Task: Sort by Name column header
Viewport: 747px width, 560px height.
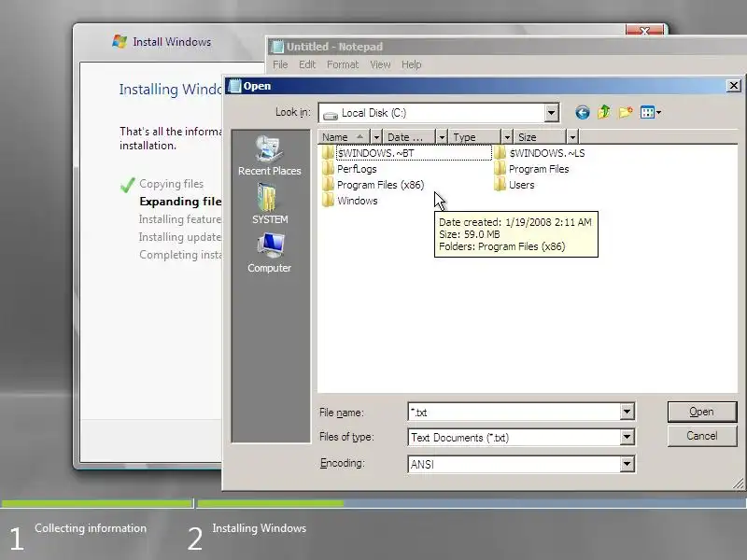Action: point(344,137)
